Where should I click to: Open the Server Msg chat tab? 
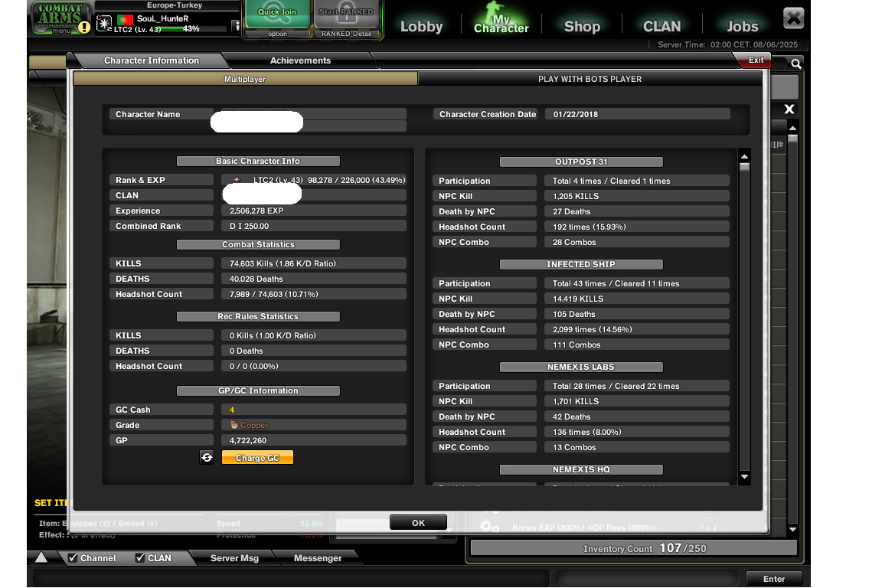(234, 557)
